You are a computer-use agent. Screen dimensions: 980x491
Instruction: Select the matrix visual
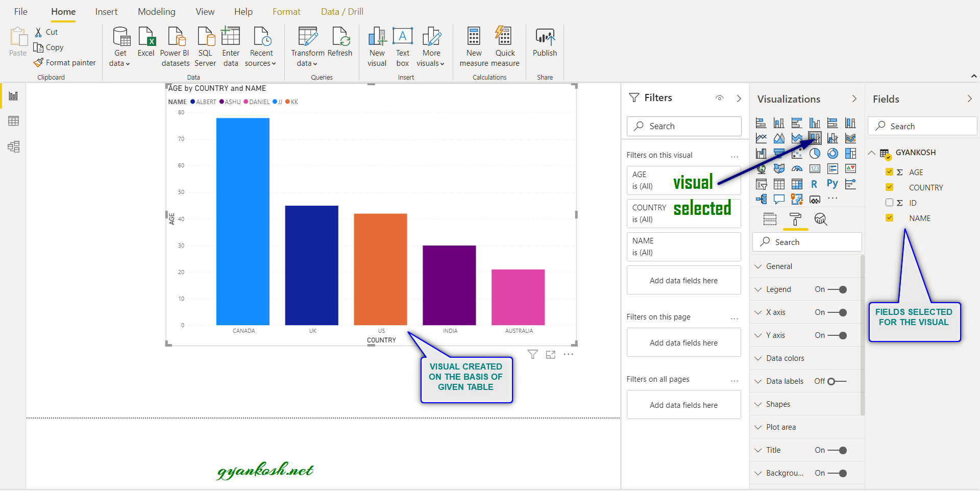(797, 184)
